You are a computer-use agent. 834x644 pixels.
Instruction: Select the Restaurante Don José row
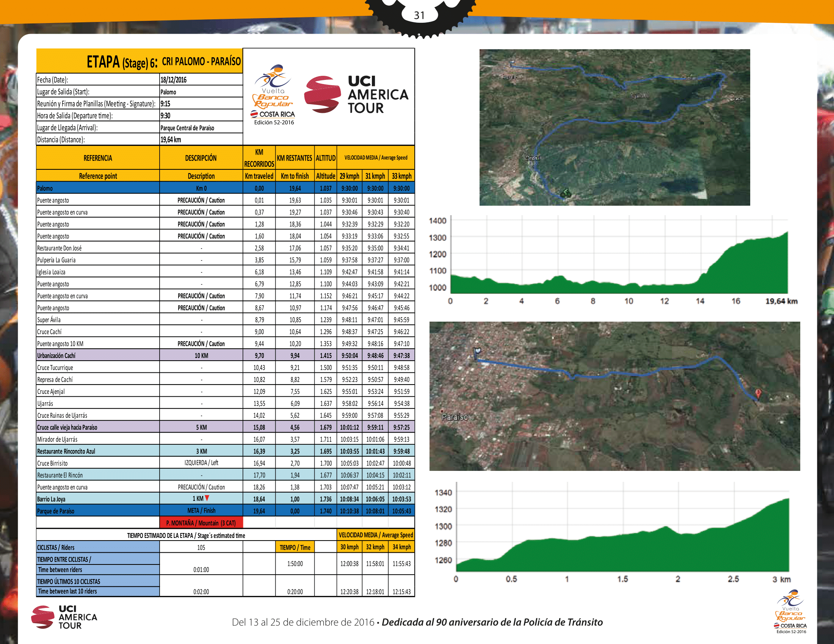(225, 248)
